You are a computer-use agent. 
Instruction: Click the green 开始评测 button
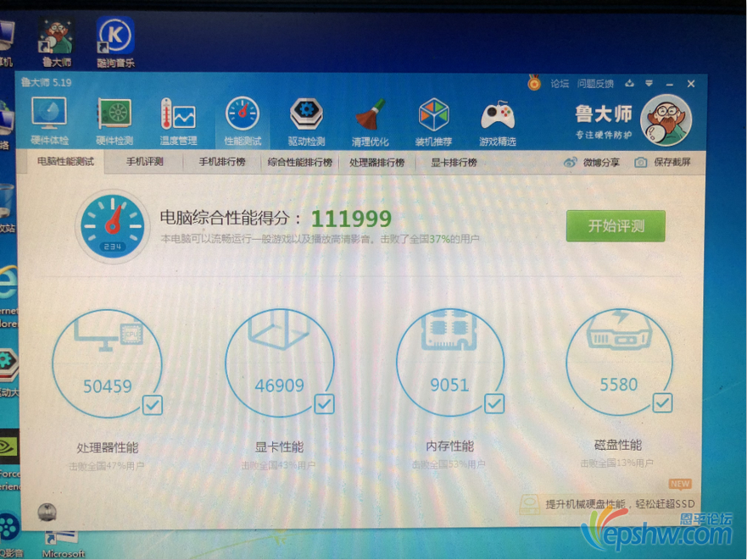pyautogui.click(x=616, y=225)
